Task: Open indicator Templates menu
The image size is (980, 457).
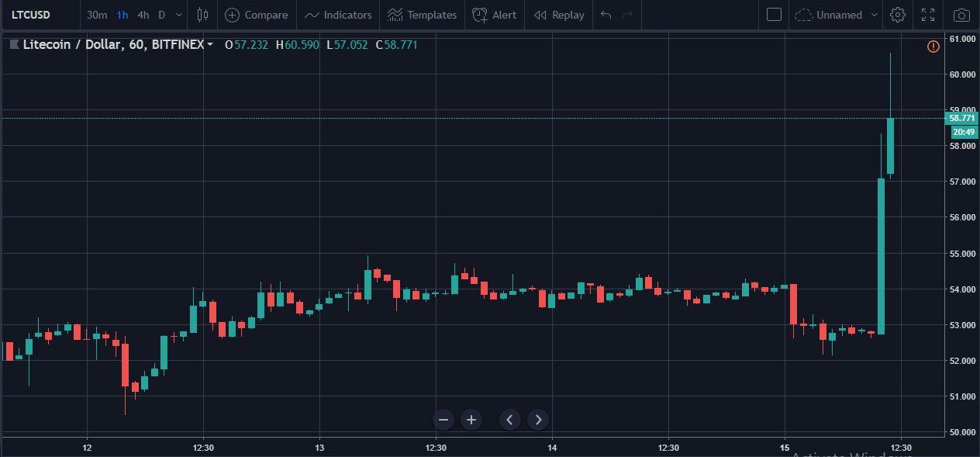Action: coord(423,15)
